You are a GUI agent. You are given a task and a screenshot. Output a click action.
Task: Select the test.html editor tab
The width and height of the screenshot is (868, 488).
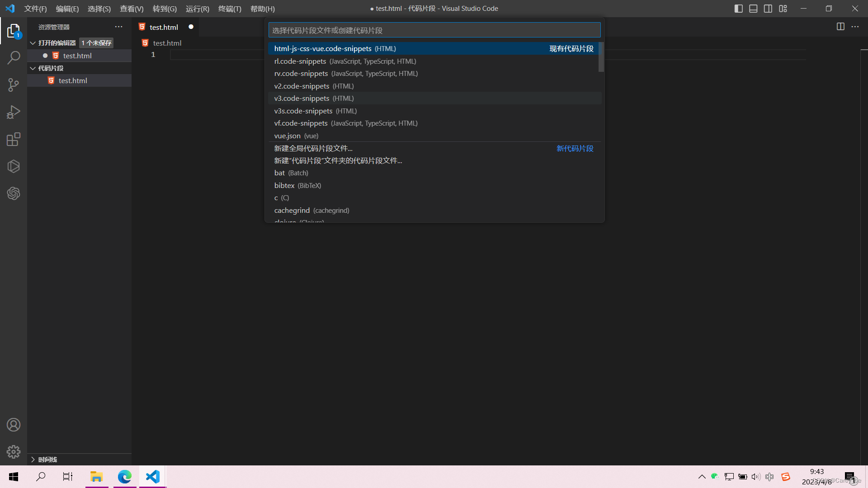[164, 27]
